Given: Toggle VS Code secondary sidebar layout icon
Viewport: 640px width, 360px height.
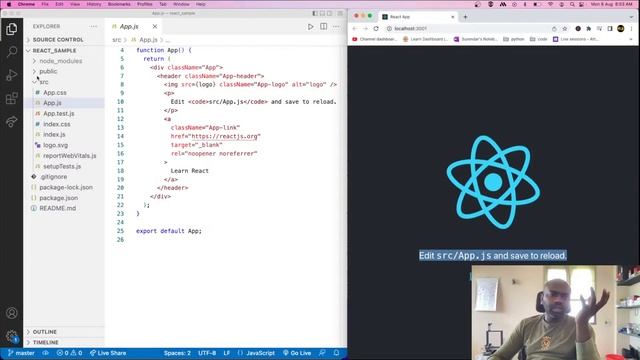Looking at the screenshot, I should pyautogui.click(x=329, y=13).
